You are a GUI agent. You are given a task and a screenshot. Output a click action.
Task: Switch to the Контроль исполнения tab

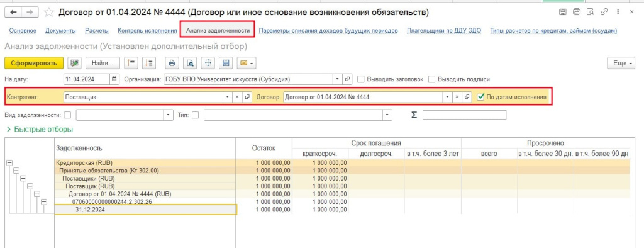[x=147, y=30]
